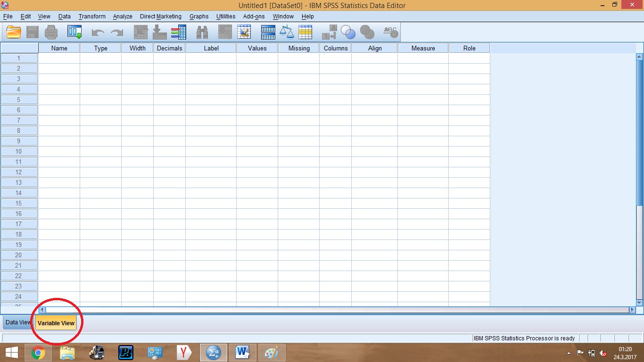Click the Use variable sets circles icon
644x362 pixels.
348,32
